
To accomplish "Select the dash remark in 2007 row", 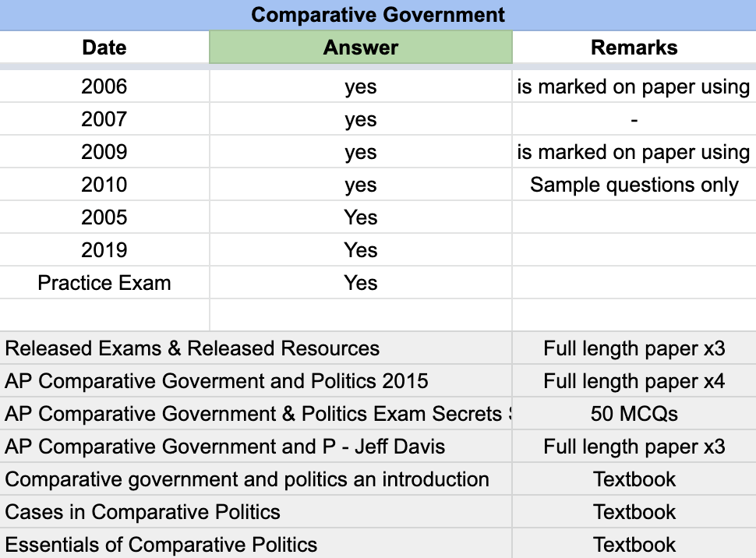I will pos(634,119).
